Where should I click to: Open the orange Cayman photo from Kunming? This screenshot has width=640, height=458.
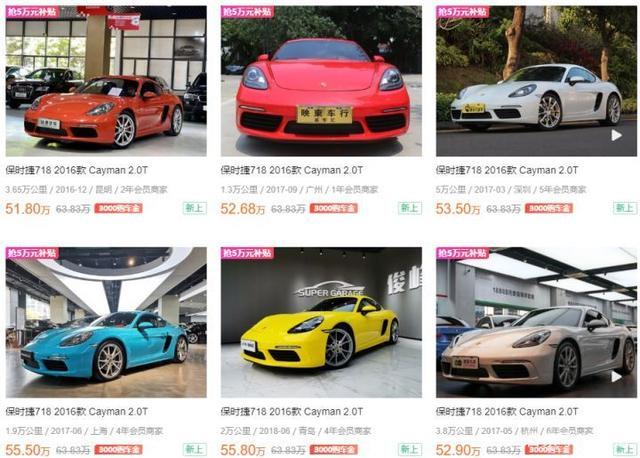click(106, 81)
